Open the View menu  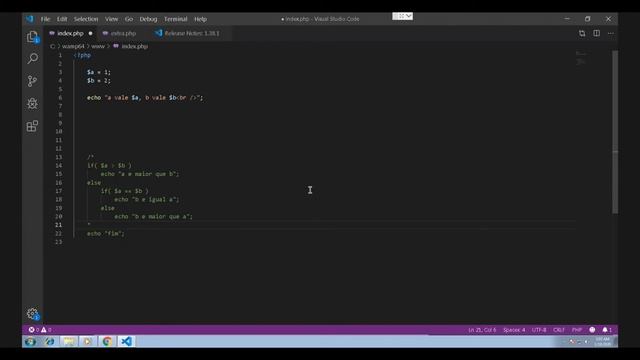[111, 19]
